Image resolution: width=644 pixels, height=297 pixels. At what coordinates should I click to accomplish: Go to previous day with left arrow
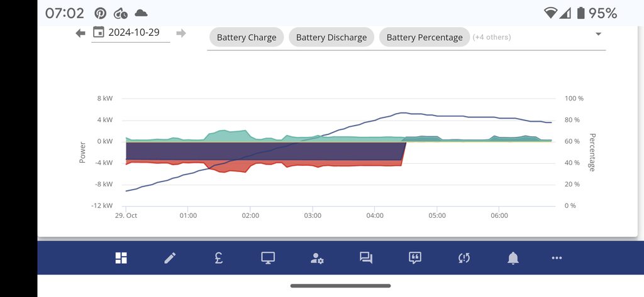80,33
